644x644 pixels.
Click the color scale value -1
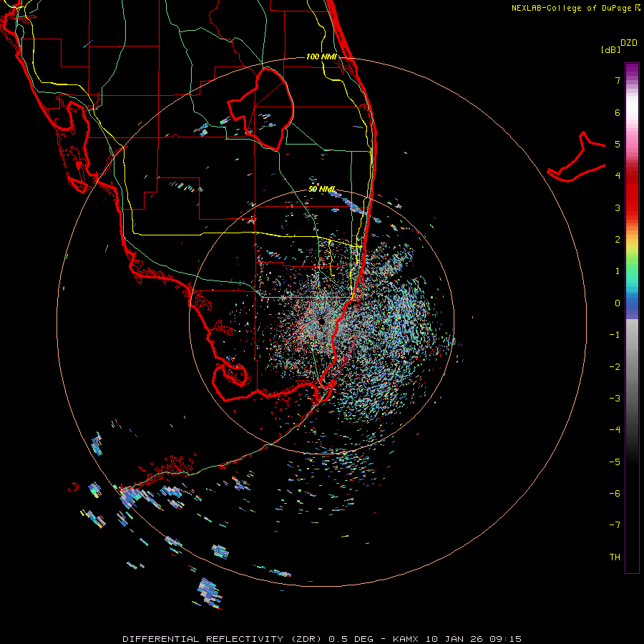point(615,335)
